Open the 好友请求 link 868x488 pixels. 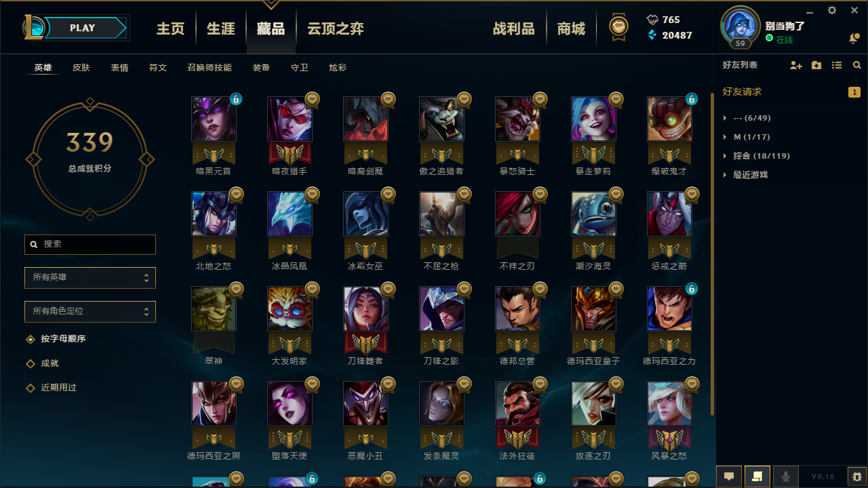point(742,91)
